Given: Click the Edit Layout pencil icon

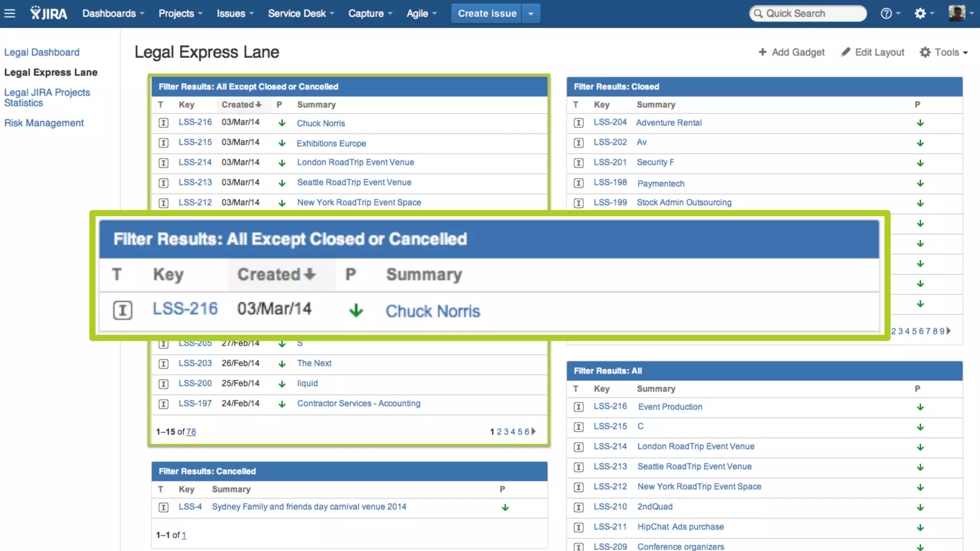Looking at the screenshot, I should [x=846, y=52].
